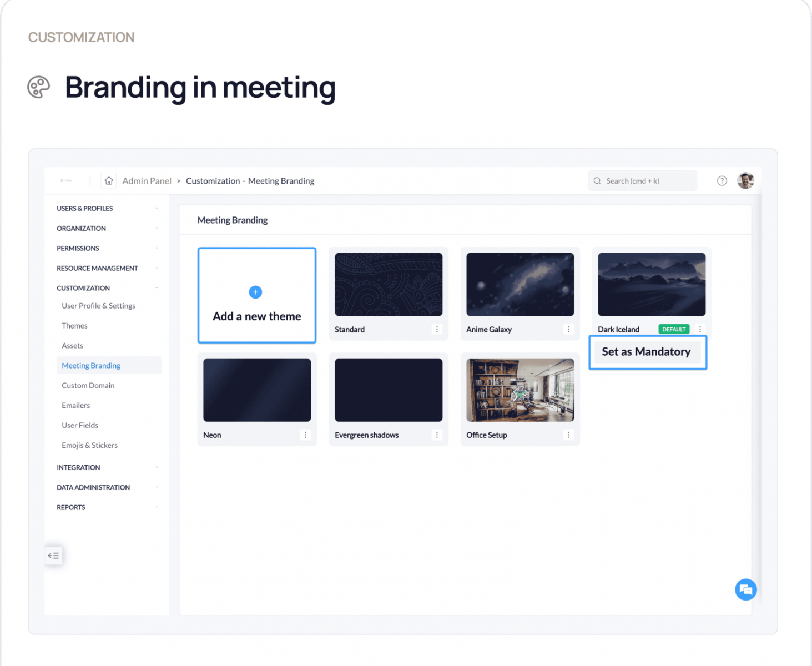The width and height of the screenshot is (812, 666).
Task: Expand the Users & Profiles section
Action: click(157, 209)
